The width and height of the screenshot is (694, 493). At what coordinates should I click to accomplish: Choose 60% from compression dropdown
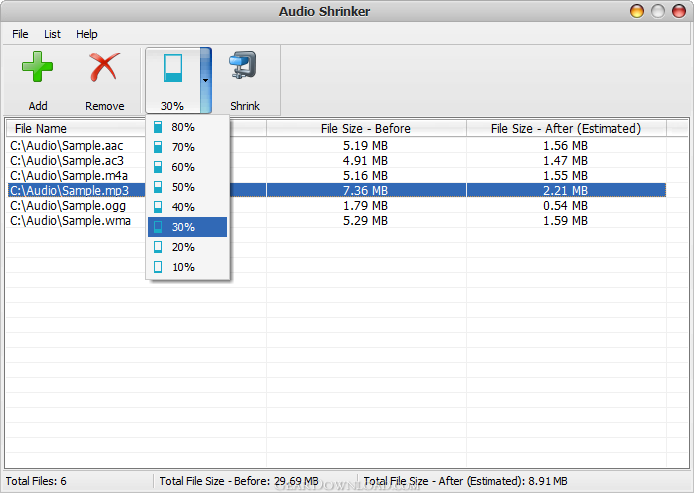[187, 167]
